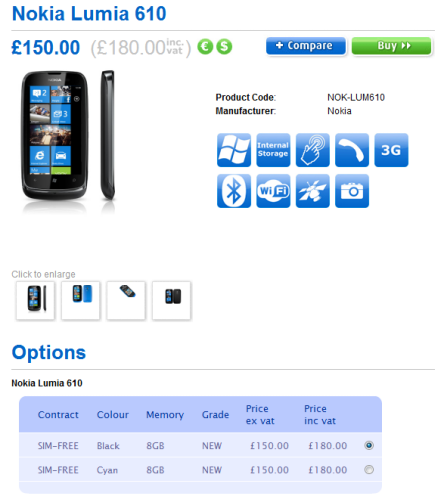Viewport: 447px width, 499px height.
Task: Open first thumbnail of front and side view
Action: pos(35,300)
